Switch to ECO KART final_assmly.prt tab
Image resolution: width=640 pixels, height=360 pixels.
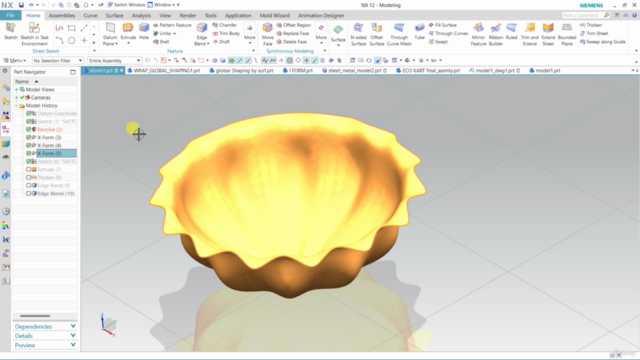pyautogui.click(x=428, y=71)
